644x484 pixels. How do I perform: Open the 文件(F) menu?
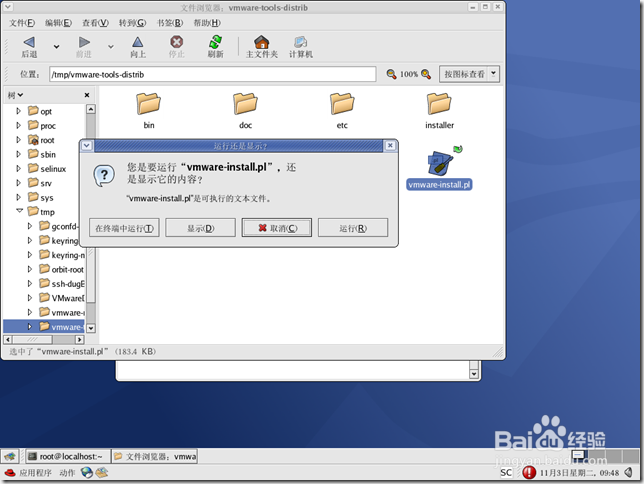point(22,23)
